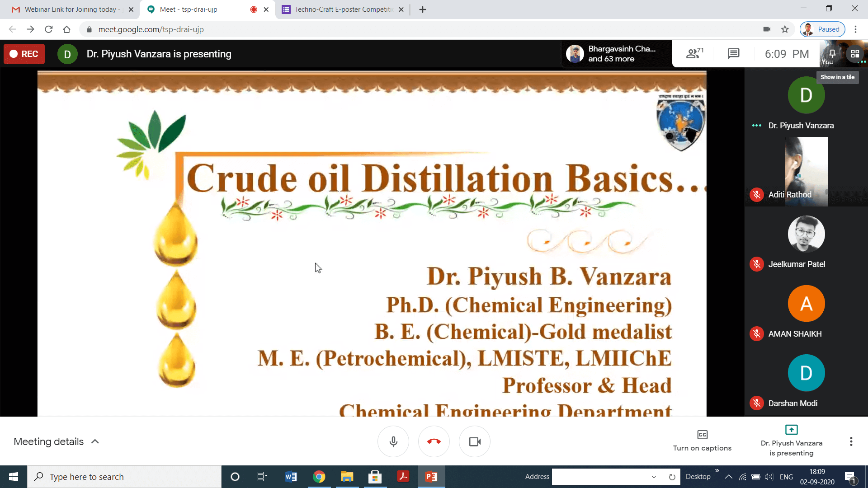Toggle the microphone button
The image size is (868, 488).
coord(393,441)
